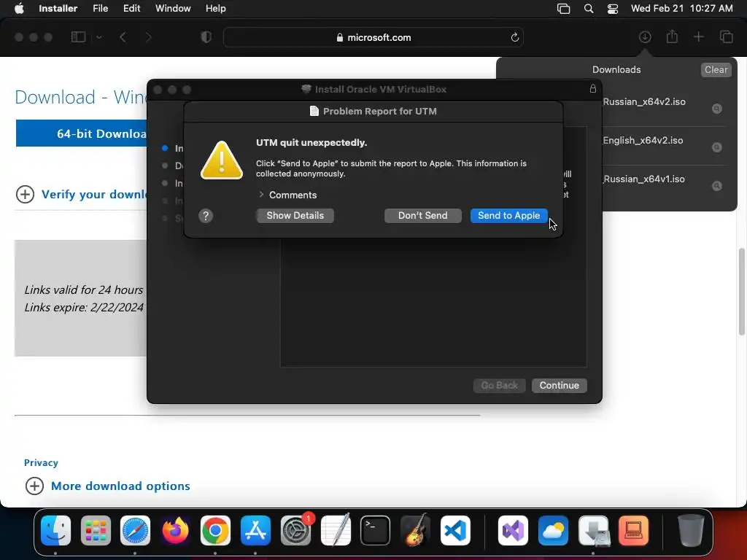The image size is (747, 560).
Task: Open Firefox from the Dock
Action: (x=175, y=530)
